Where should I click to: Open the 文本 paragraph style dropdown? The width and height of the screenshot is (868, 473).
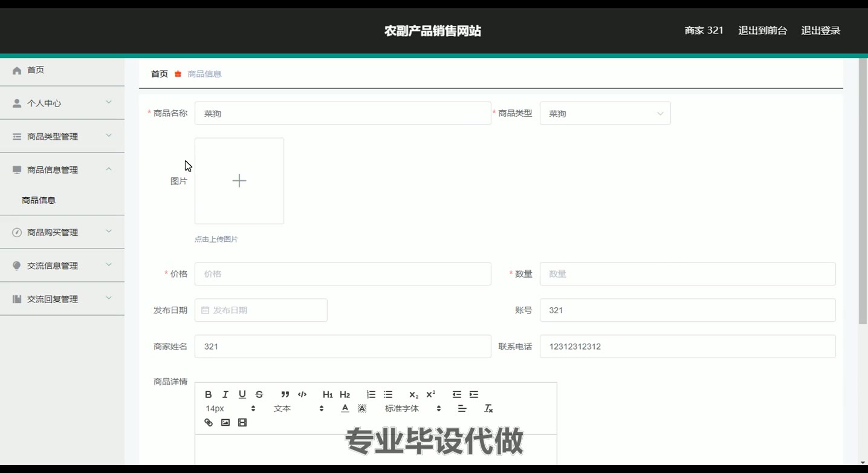click(x=299, y=408)
